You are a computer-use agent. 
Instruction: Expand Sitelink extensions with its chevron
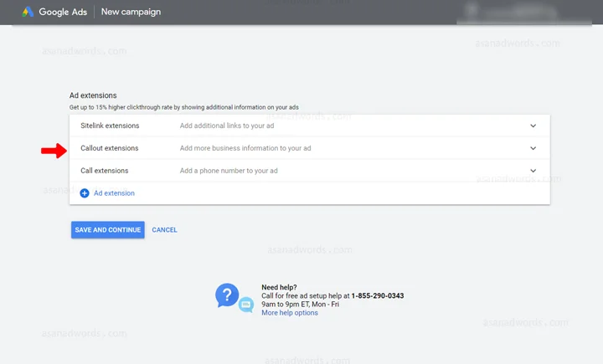pos(533,126)
